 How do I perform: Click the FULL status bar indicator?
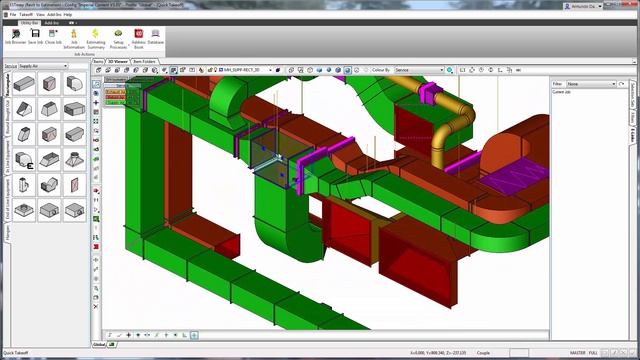pos(593,353)
